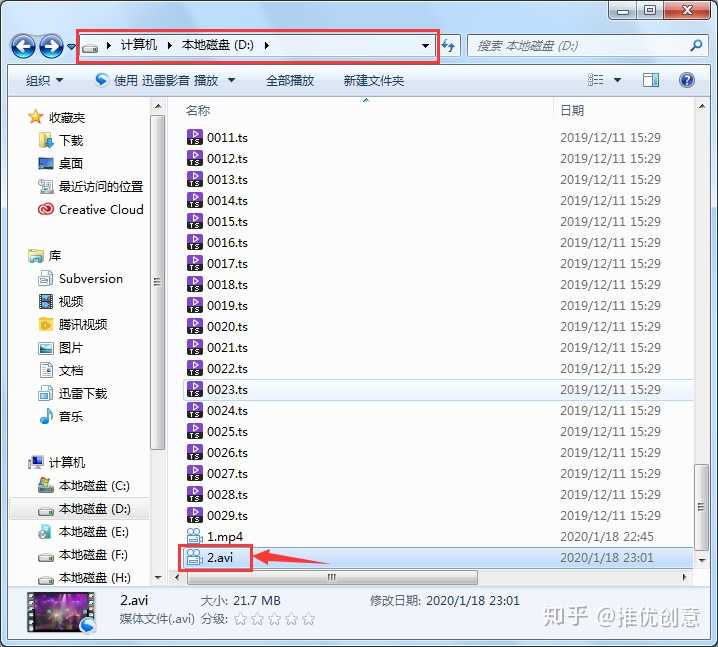Open 本地磁盘 (C:) in navigation pane
The image size is (718, 647).
point(94,485)
